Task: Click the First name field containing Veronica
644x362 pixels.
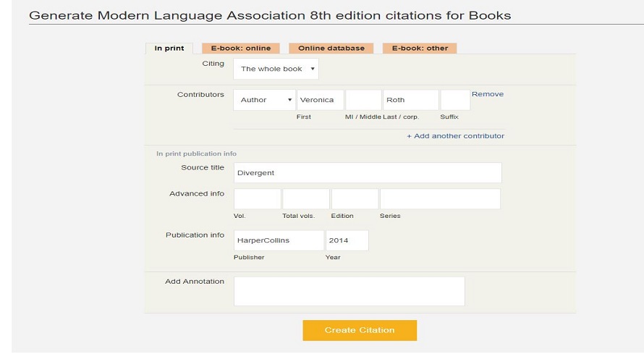Action: tap(320, 100)
